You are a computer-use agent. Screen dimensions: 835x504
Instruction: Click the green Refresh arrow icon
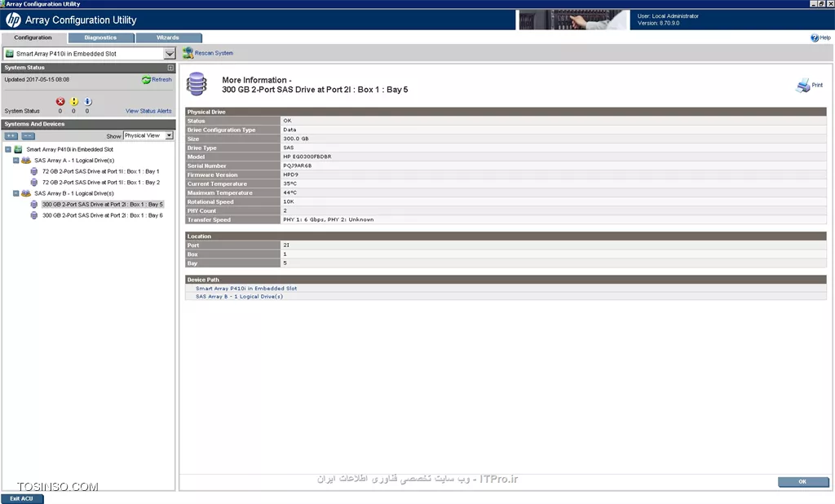[146, 80]
